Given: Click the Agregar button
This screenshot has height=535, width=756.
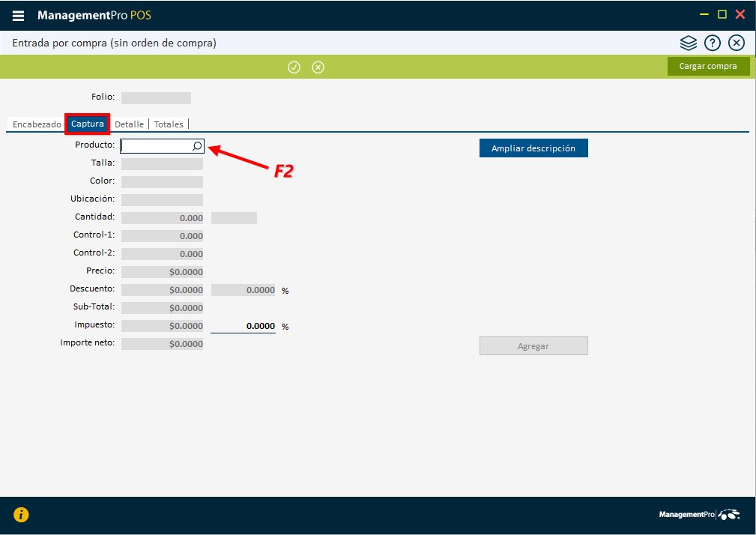Looking at the screenshot, I should (533, 346).
